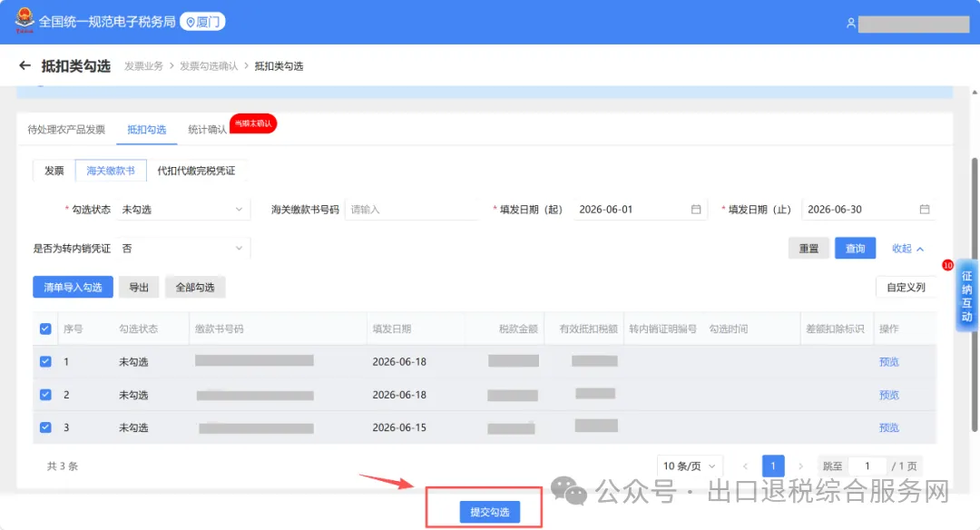Open the 10 条/页 page size dropdown

coord(690,466)
